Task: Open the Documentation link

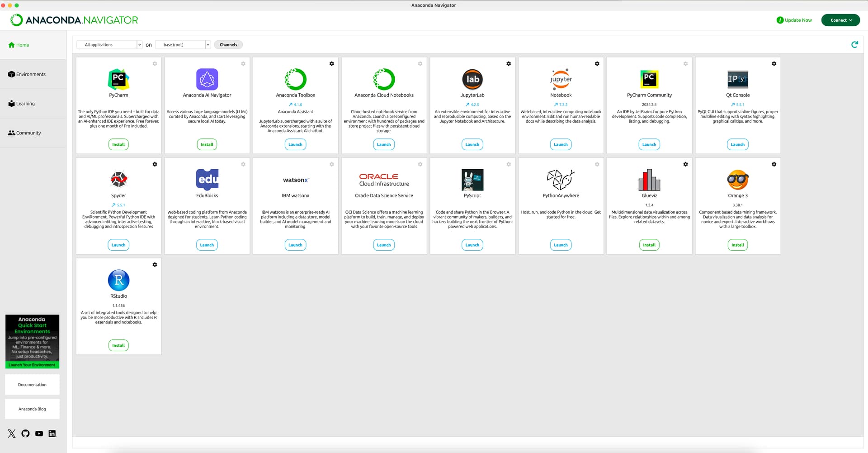Action: coord(32,385)
